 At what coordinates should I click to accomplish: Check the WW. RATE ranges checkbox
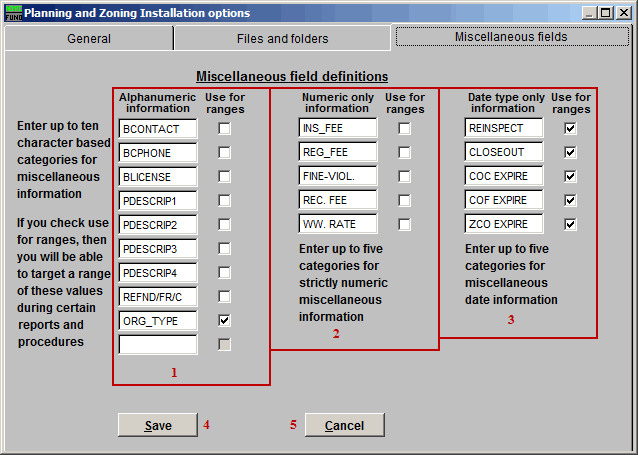tap(404, 225)
